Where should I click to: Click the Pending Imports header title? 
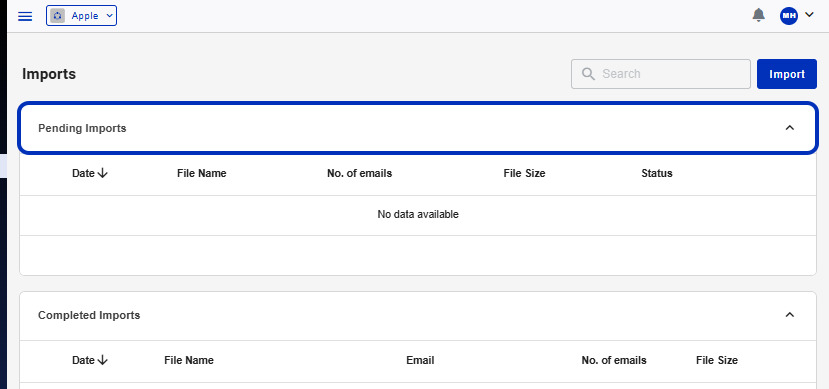[x=82, y=128]
